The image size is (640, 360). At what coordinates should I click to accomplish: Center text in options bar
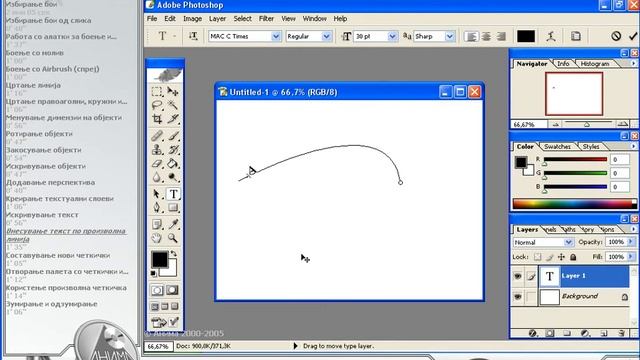click(486, 36)
